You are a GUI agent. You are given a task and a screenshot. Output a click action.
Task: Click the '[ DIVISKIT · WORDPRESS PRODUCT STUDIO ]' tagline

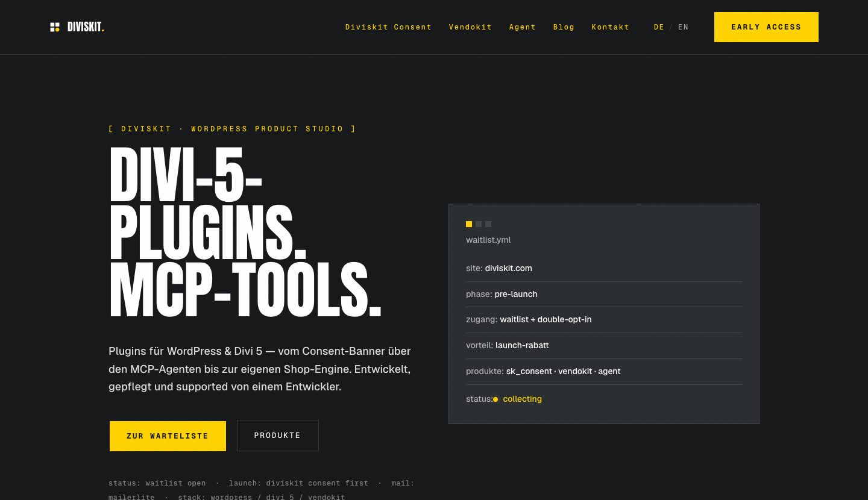(232, 129)
